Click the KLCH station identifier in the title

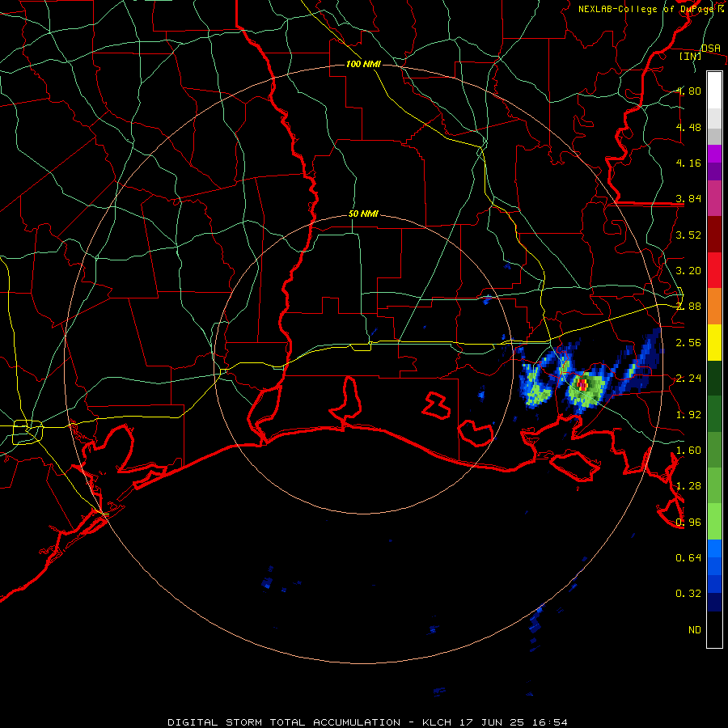[437, 722]
